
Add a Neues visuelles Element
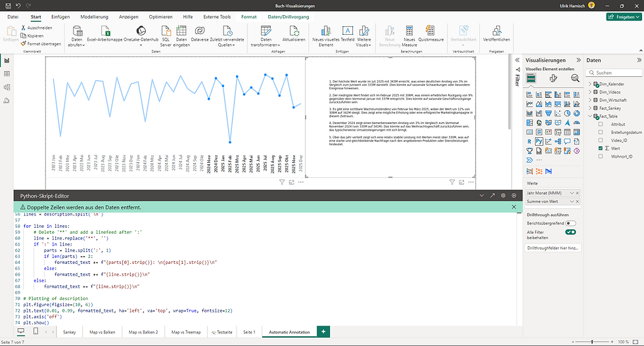tap(326, 36)
